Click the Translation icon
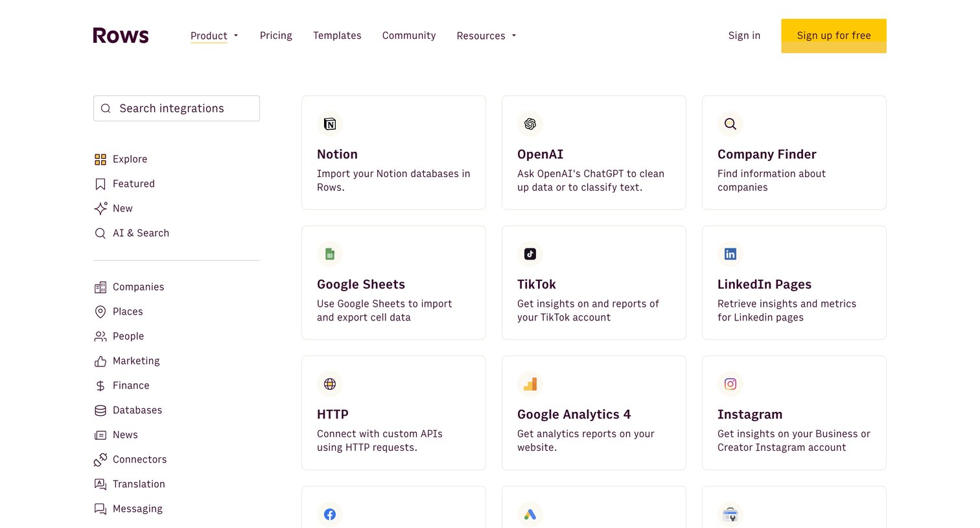The image size is (980, 528). [x=100, y=485]
